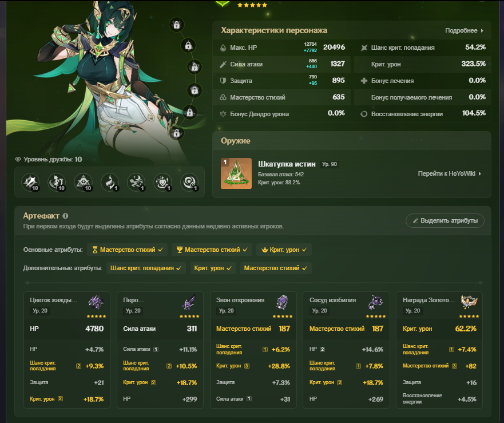The image size is (504, 423).
Task: Select the third talent icon, level 10
Action: 84,182
